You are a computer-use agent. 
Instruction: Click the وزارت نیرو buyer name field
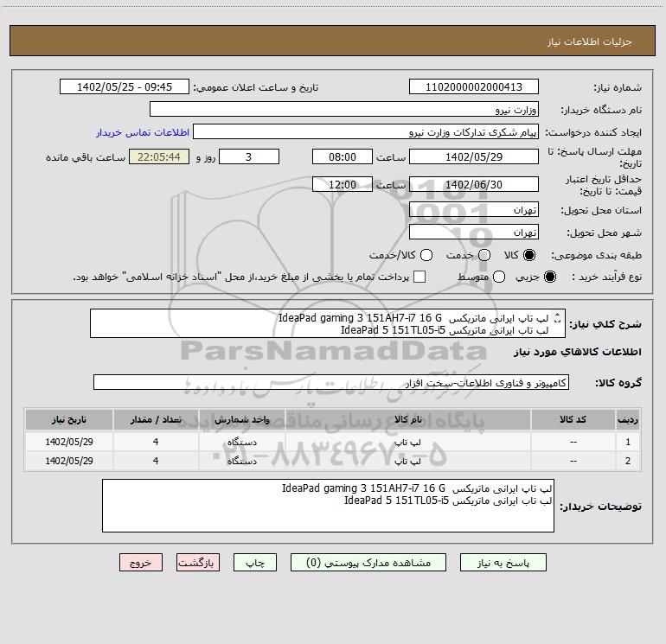[344, 110]
